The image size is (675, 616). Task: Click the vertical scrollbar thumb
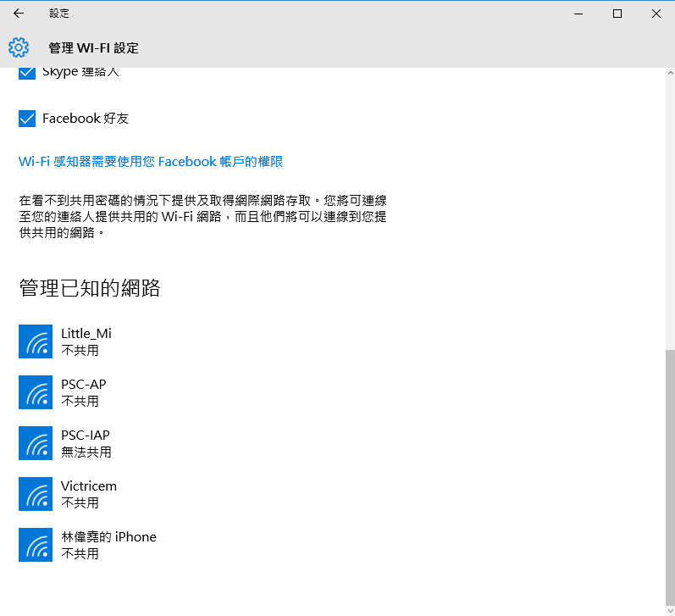click(x=670, y=474)
